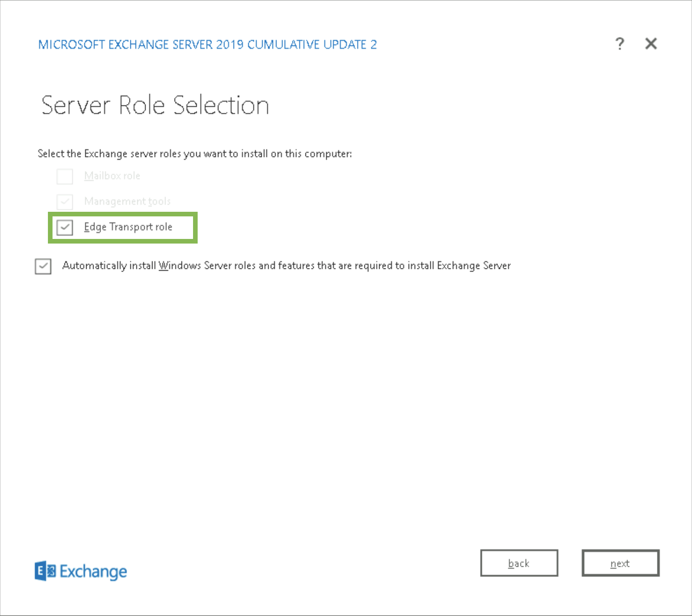Select the Exchange envelope logo at bottom left
Image resolution: width=692 pixels, height=616 pixels.
[45, 571]
